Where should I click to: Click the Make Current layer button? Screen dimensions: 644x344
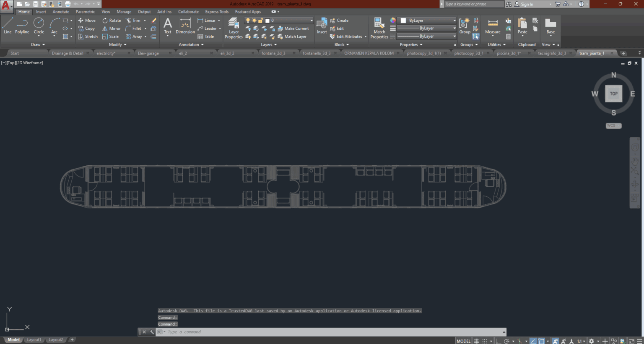[294, 28]
